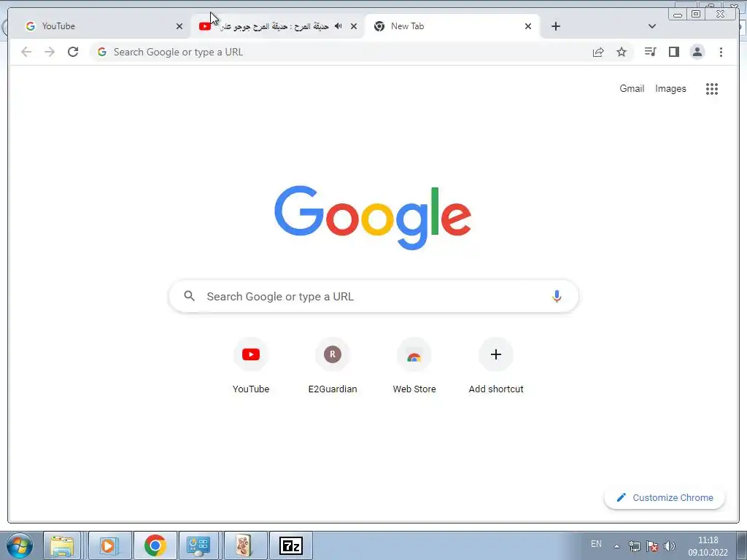Open the E2Guardian shortcut tile

tap(333, 367)
